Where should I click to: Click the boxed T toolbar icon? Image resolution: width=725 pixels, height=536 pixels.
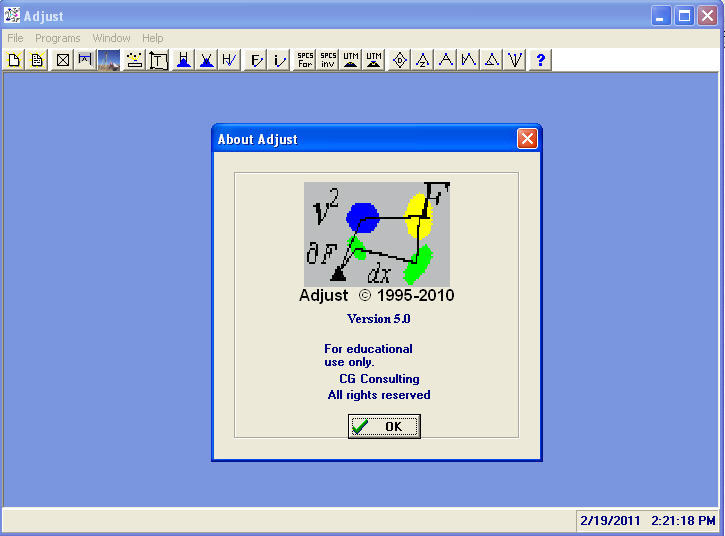pyautogui.click(x=158, y=60)
